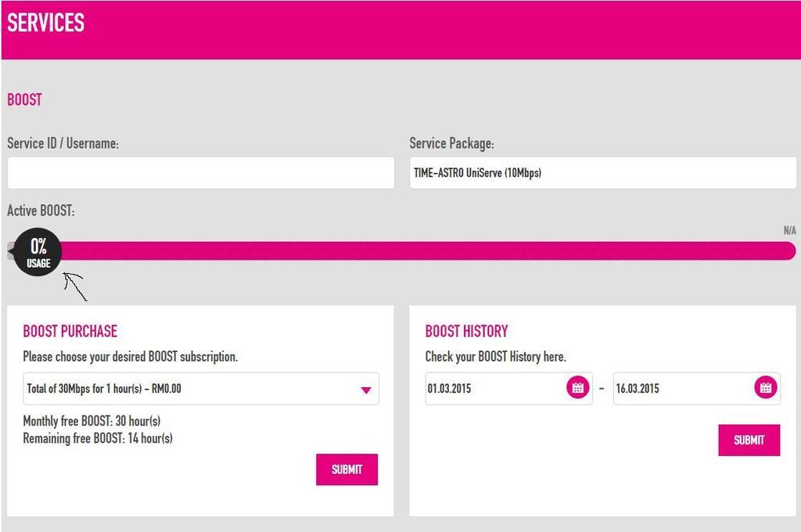Viewport: 801px width, 532px height.
Task: Click the BOOST section heading
Action: 24,100
